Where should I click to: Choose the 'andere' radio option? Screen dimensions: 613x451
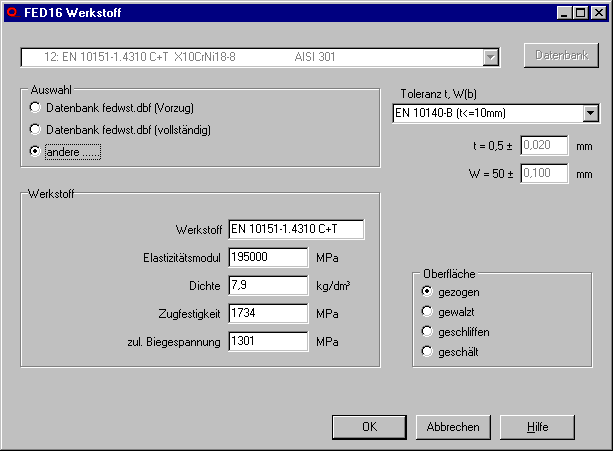click(x=37, y=151)
